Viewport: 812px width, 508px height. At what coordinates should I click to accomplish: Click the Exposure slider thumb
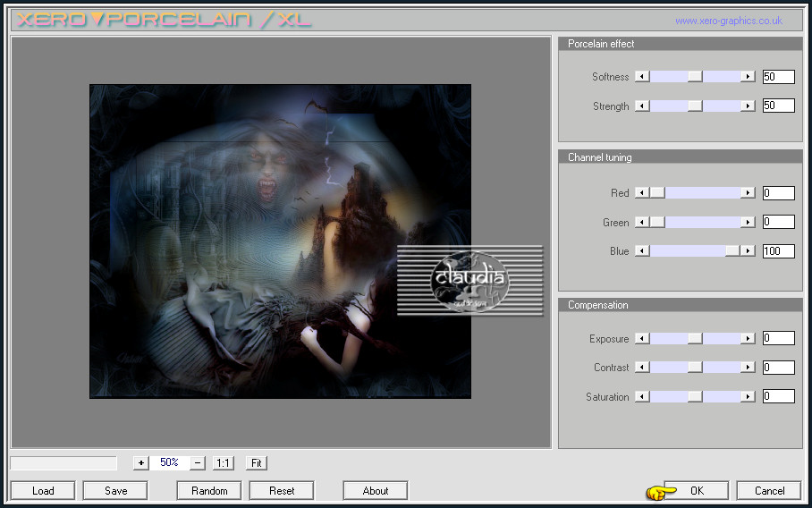click(695, 339)
